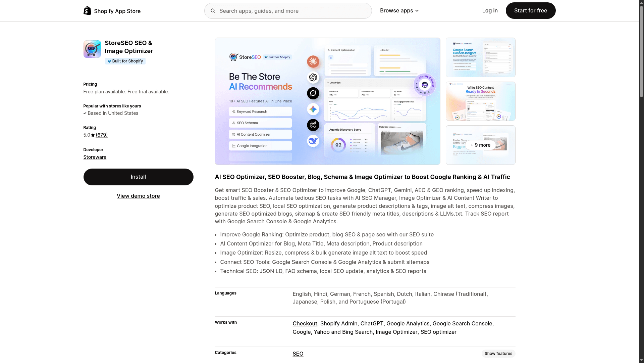This screenshot has width=644, height=363.
Task: Click the Agentic Discovery Score 92 gauge
Action: tap(338, 145)
